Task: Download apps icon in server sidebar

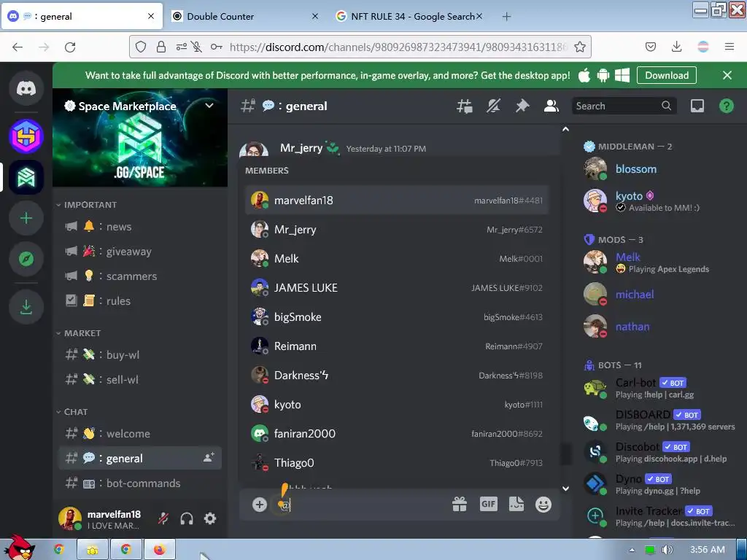Action: (x=26, y=307)
